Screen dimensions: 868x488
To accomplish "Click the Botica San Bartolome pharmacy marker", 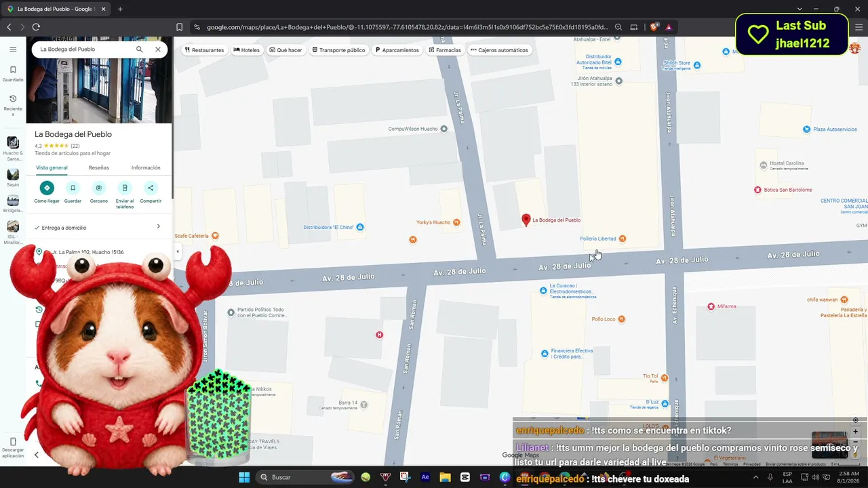I will pos(757,190).
